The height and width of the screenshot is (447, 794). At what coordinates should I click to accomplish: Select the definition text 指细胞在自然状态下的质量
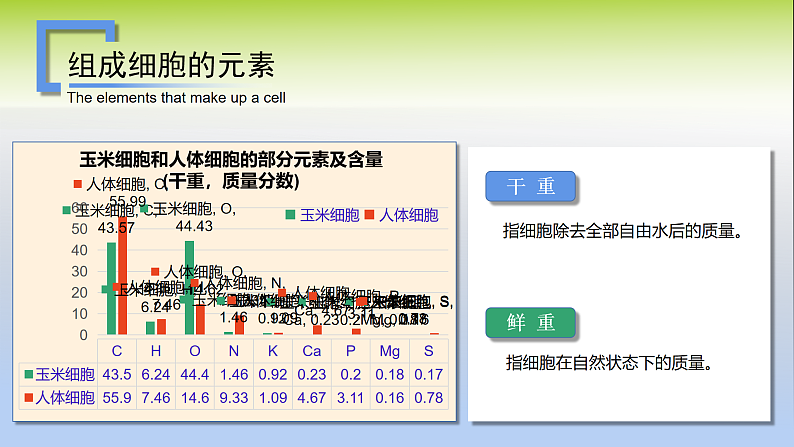coord(610,363)
